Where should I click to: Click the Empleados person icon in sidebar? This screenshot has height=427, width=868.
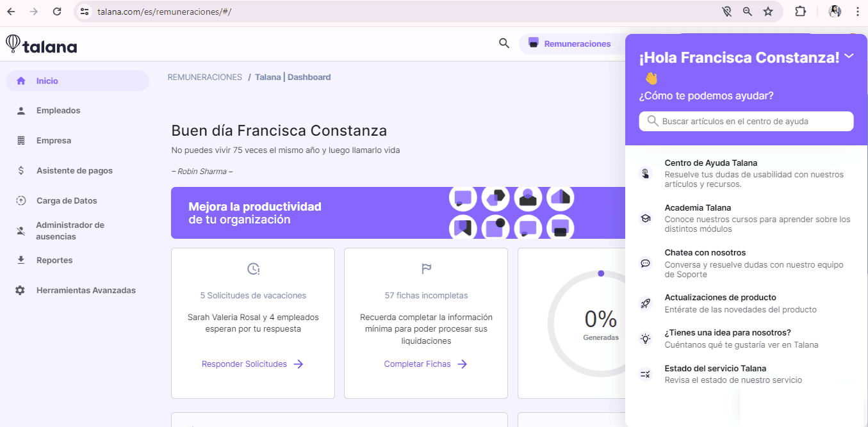[21, 111]
